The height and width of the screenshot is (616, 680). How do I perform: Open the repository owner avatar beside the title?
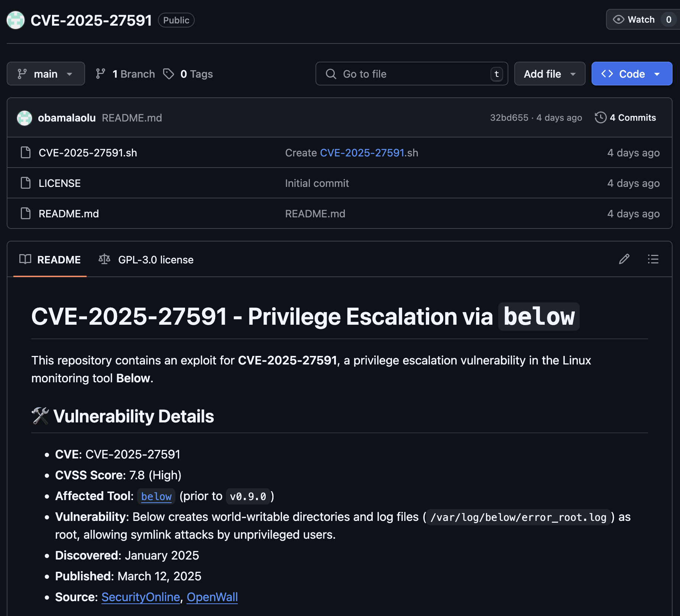(x=16, y=20)
